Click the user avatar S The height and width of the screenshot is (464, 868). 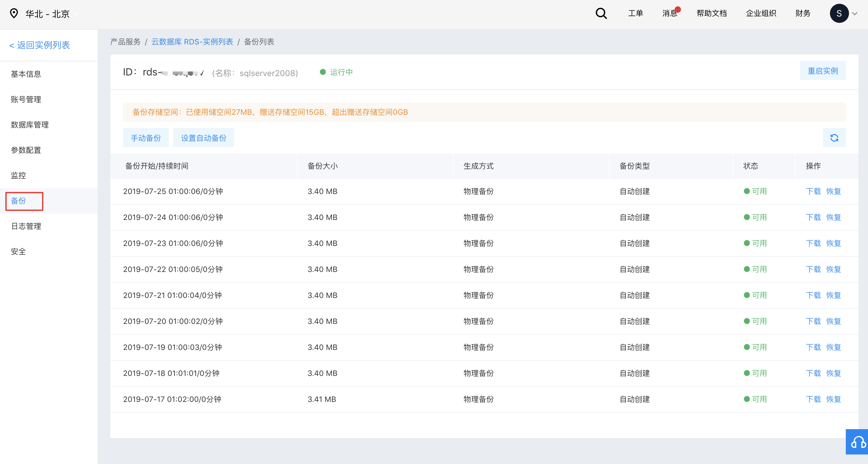(x=839, y=14)
